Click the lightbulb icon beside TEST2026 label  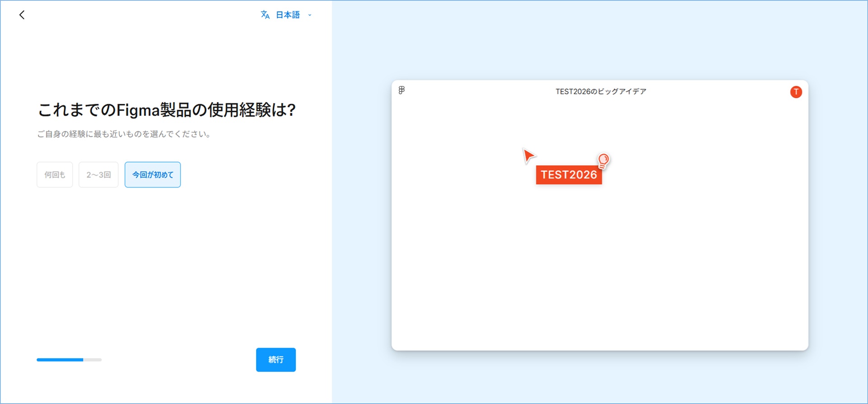pyautogui.click(x=603, y=160)
